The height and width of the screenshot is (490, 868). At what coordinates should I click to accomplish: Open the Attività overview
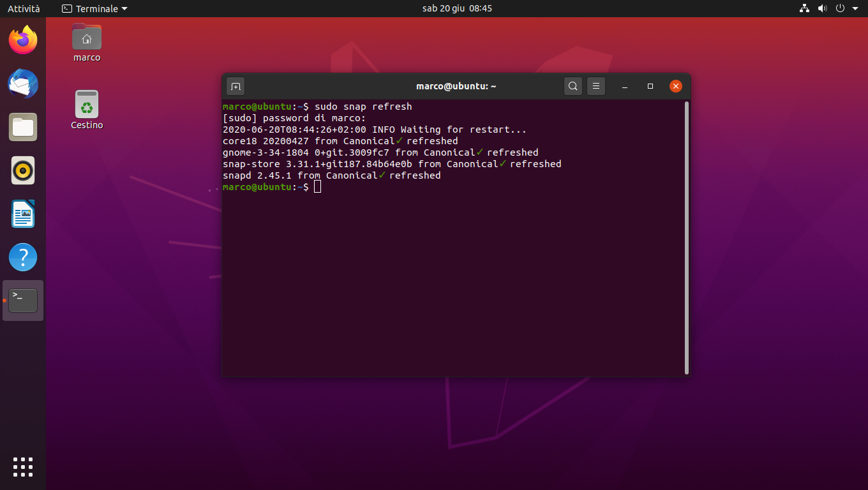(x=24, y=8)
